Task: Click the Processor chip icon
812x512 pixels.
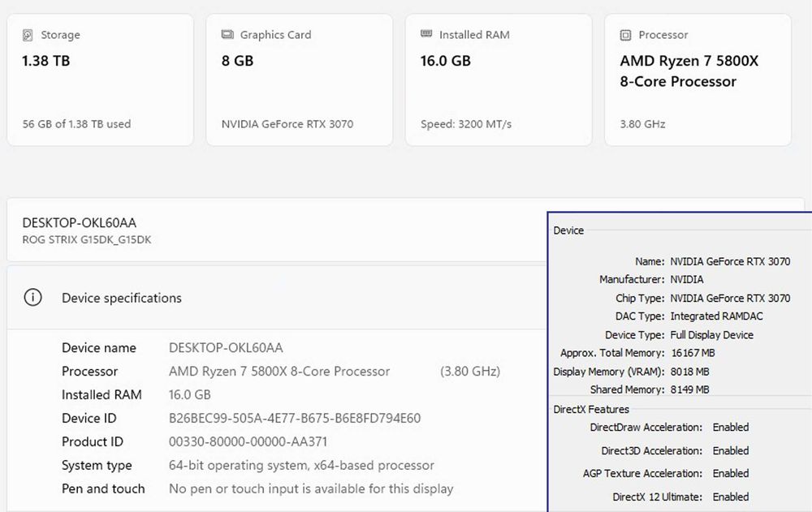Action: tap(625, 35)
